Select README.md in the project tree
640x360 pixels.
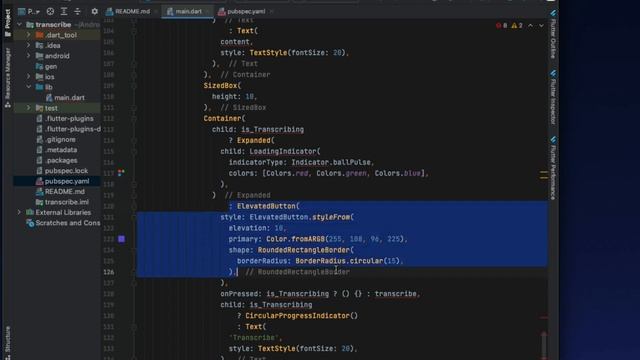pos(64,191)
